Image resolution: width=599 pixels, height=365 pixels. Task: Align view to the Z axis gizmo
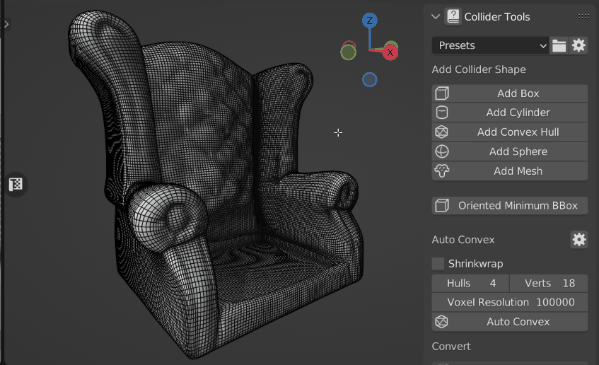[369, 20]
